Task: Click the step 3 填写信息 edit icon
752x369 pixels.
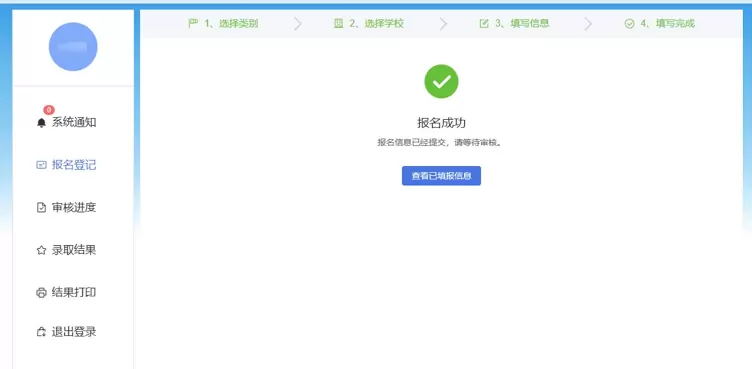Action: point(484,24)
